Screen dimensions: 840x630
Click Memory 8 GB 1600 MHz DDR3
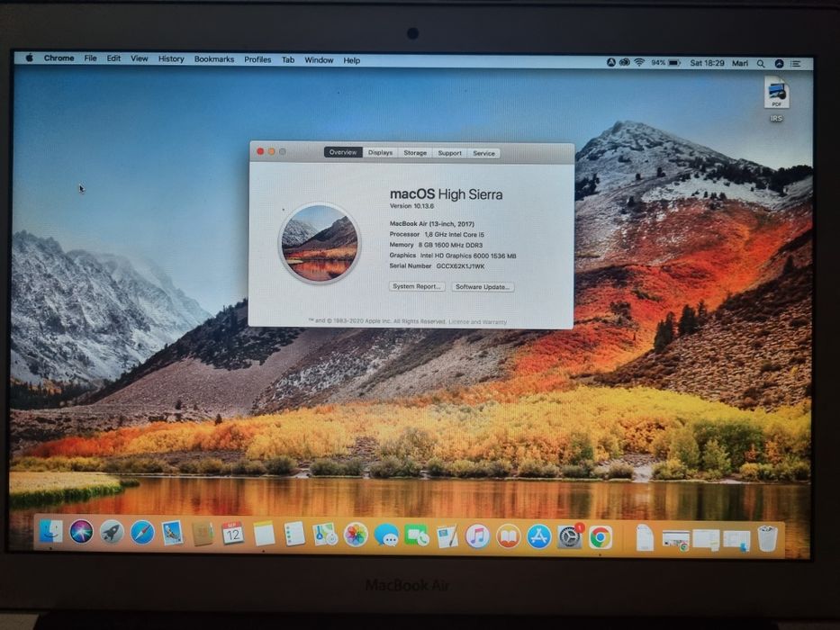click(x=436, y=245)
